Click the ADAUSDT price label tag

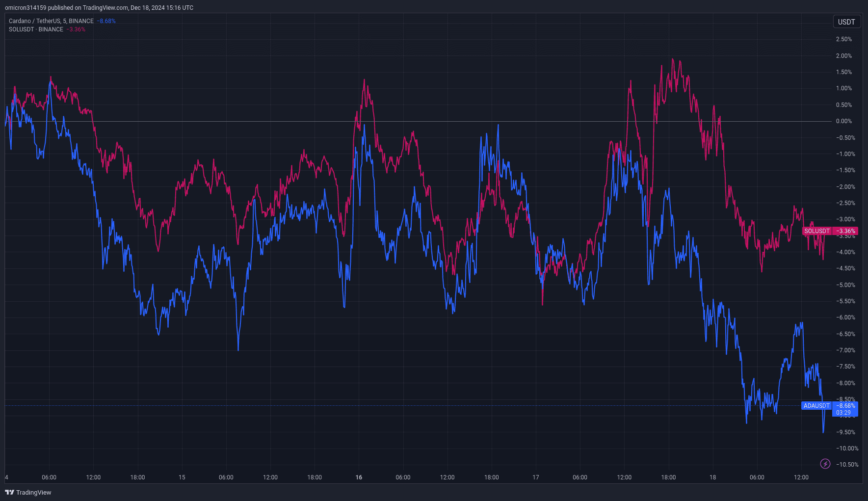point(816,406)
